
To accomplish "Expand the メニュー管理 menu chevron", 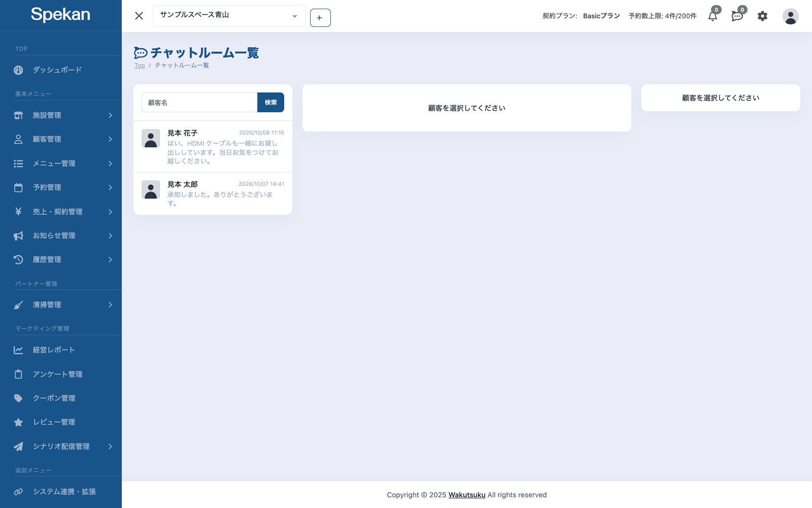I will pos(110,164).
